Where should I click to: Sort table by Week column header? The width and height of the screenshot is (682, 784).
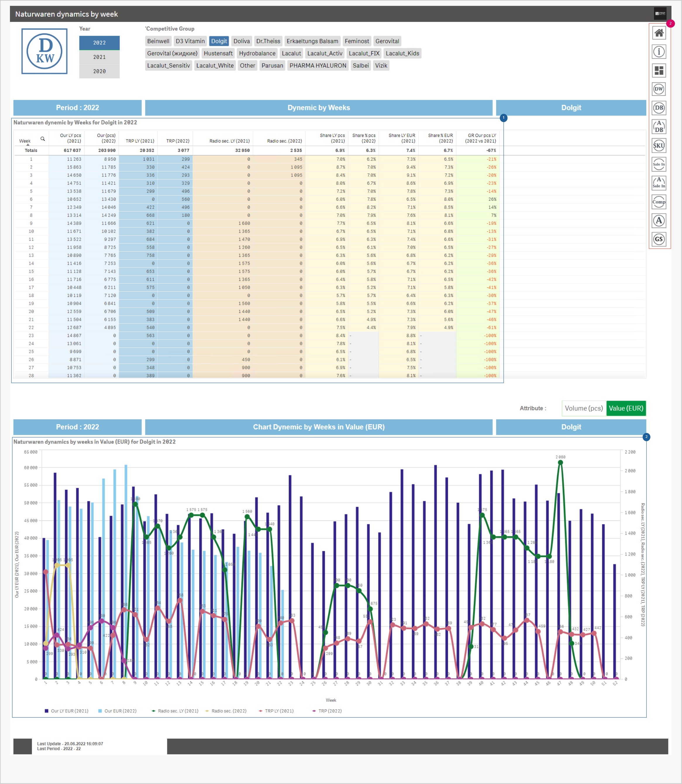[25, 141]
